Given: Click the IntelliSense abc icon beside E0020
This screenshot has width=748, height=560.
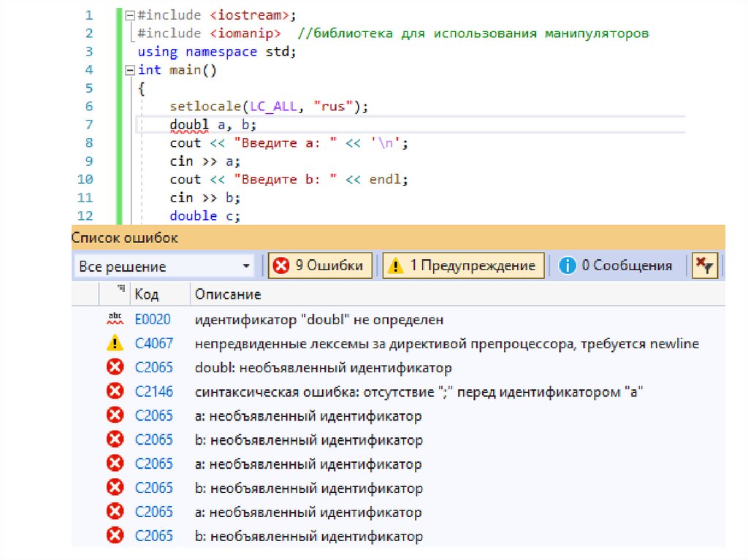Looking at the screenshot, I should pos(115,319).
